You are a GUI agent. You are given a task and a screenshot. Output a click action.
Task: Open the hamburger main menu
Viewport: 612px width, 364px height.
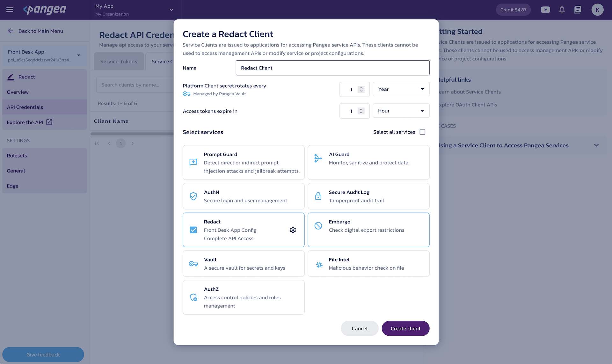tap(10, 10)
